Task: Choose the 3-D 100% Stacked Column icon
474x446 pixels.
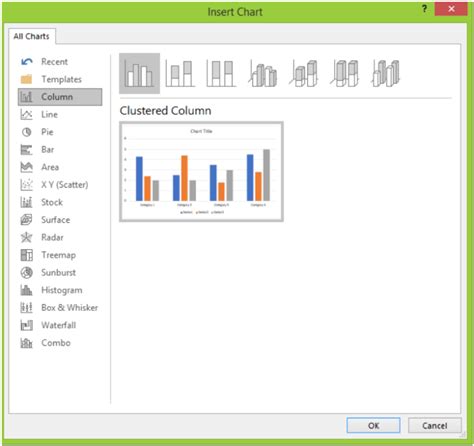Action: (345, 73)
